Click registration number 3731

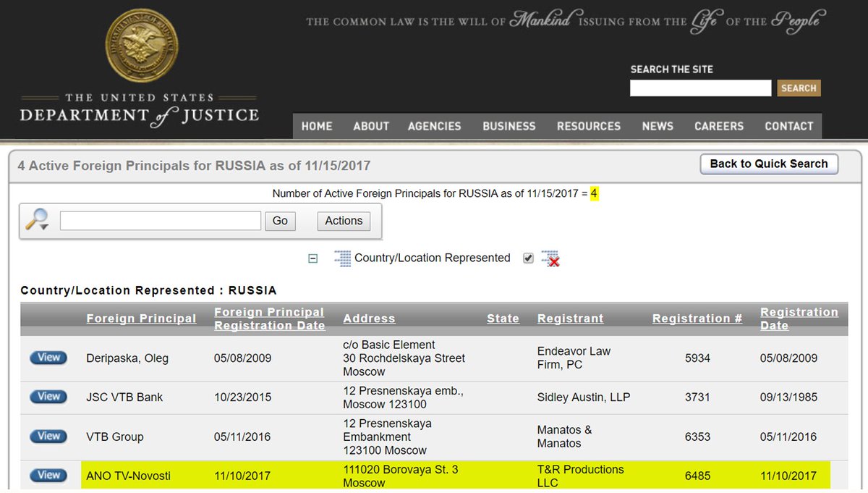point(697,397)
